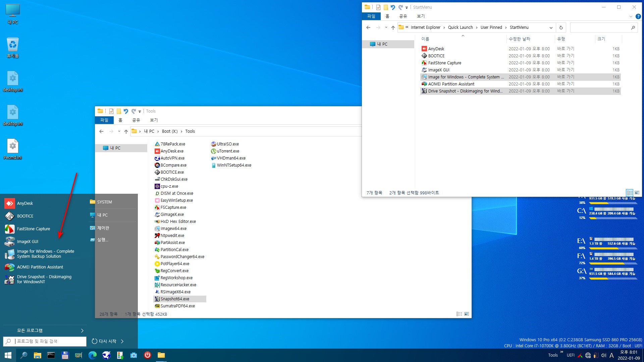
Task: Go up one level in StartMenu window
Action: pos(393,27)
